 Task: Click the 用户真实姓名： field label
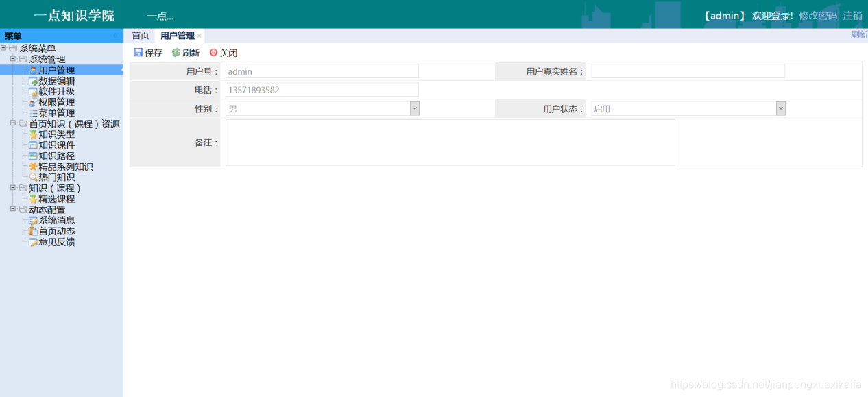point(555,71)
